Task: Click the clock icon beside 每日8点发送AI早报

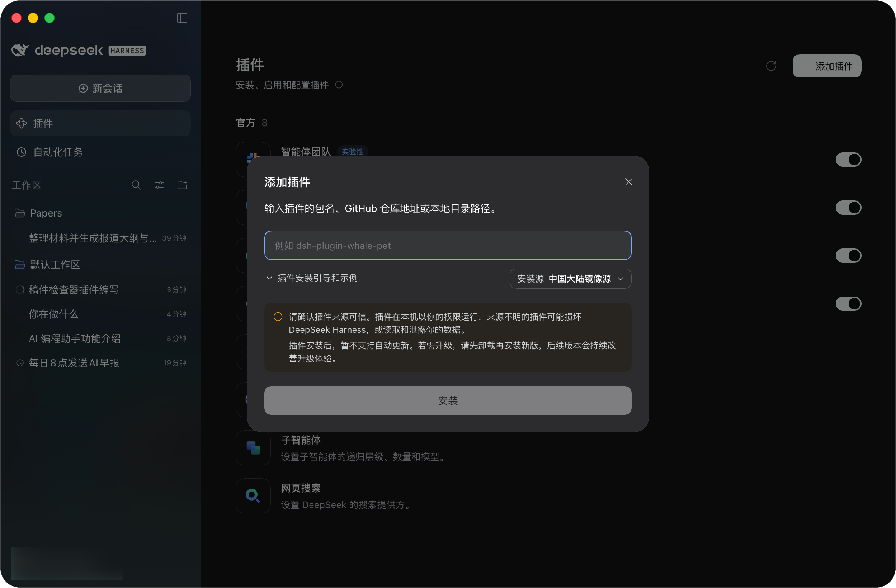Action: pyautogui.click(x=20, y=363)
